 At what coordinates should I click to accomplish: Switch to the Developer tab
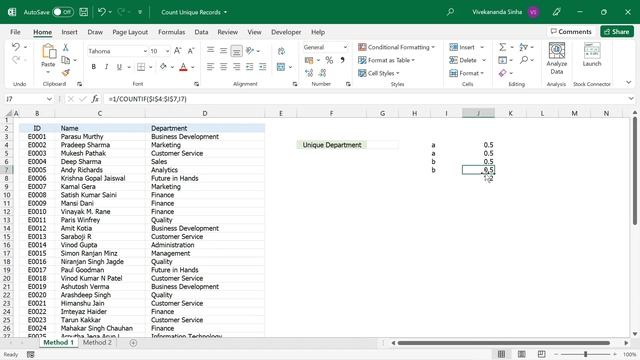click(x=286, y=32)
